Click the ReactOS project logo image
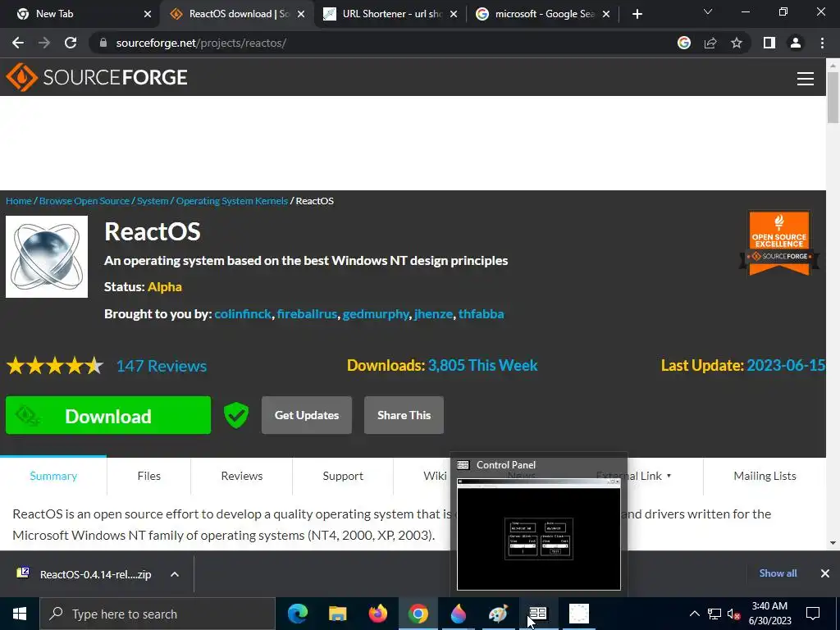 [47, 257]
